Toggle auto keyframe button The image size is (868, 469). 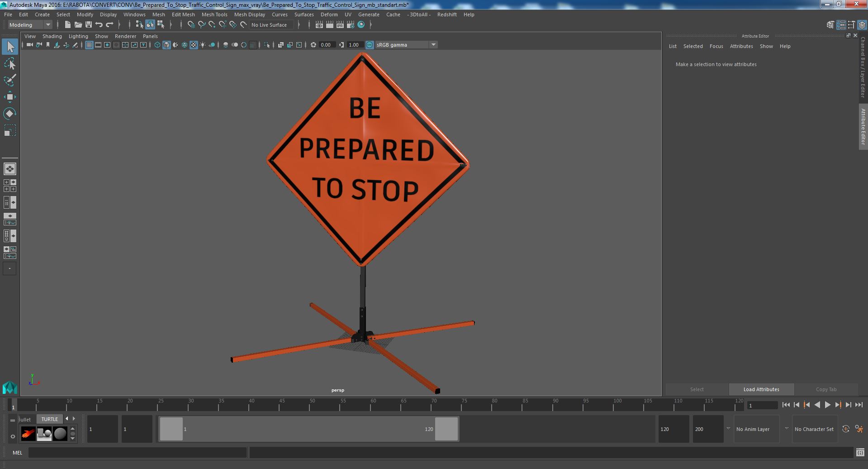845,429
